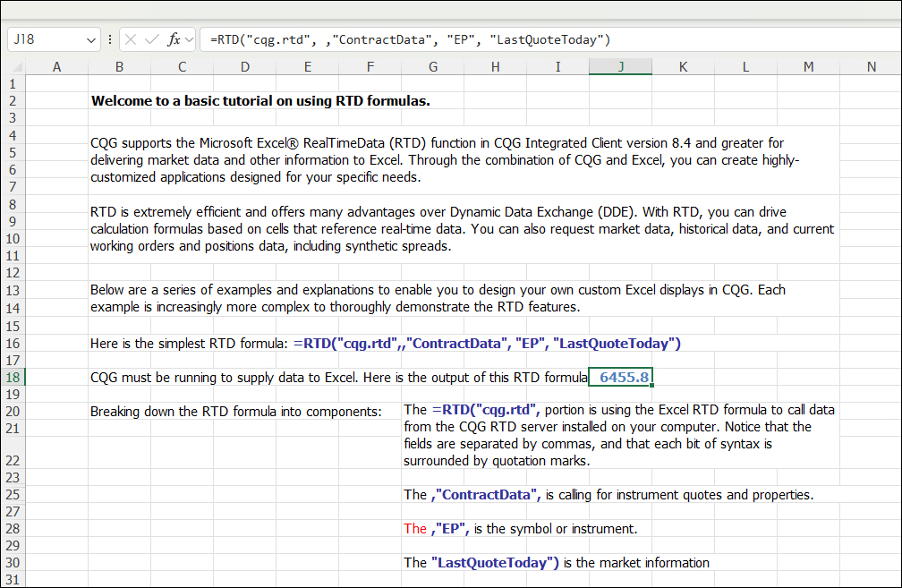
Task: Open Insert Function via the fx icon
Action: coord(174,39)
